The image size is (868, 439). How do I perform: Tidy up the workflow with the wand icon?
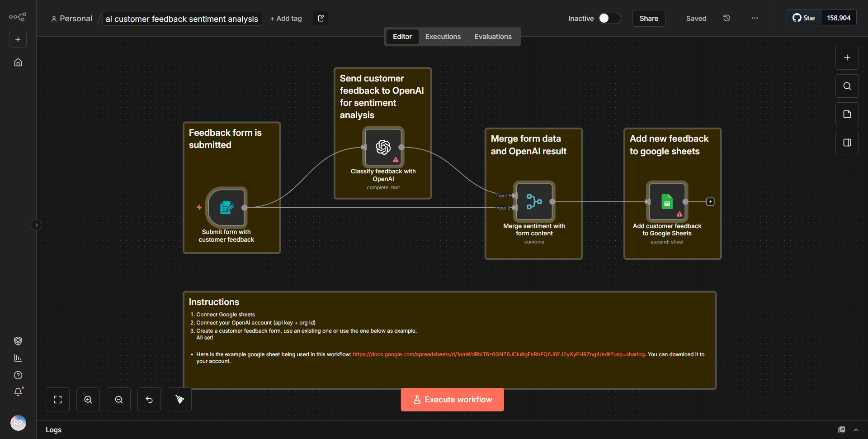pos(179,399)
